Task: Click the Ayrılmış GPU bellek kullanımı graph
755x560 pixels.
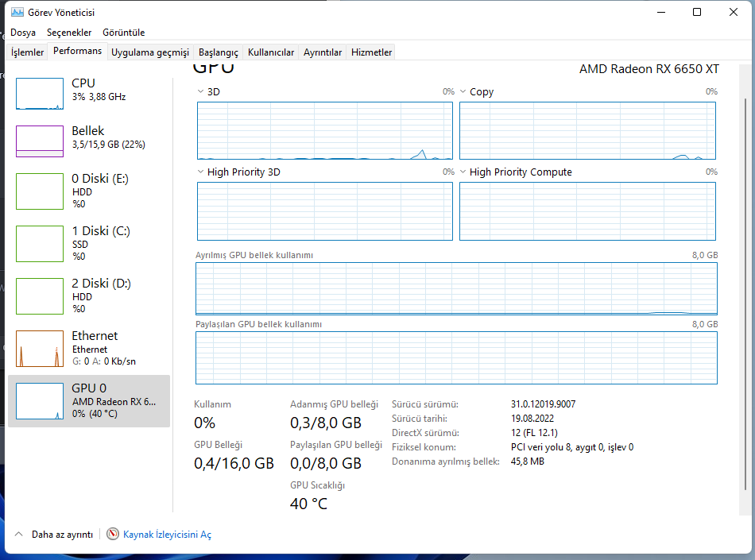Action: pos(456,288)
